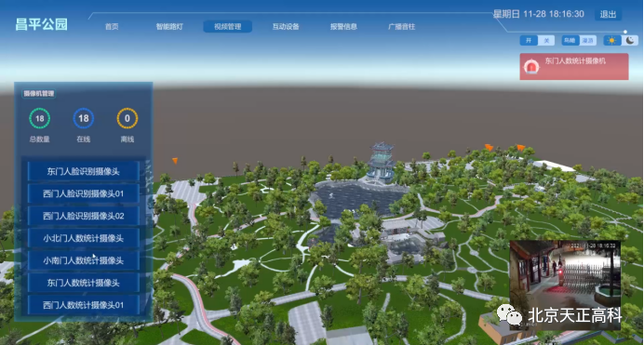Click the red alarm siren icon
This screenshot has width=644, height=345.
531,66
